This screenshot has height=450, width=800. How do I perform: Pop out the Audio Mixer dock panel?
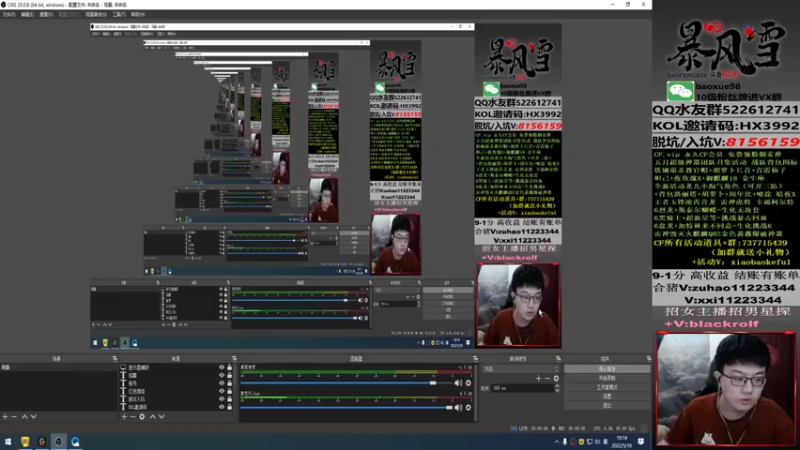pos(475,359)
